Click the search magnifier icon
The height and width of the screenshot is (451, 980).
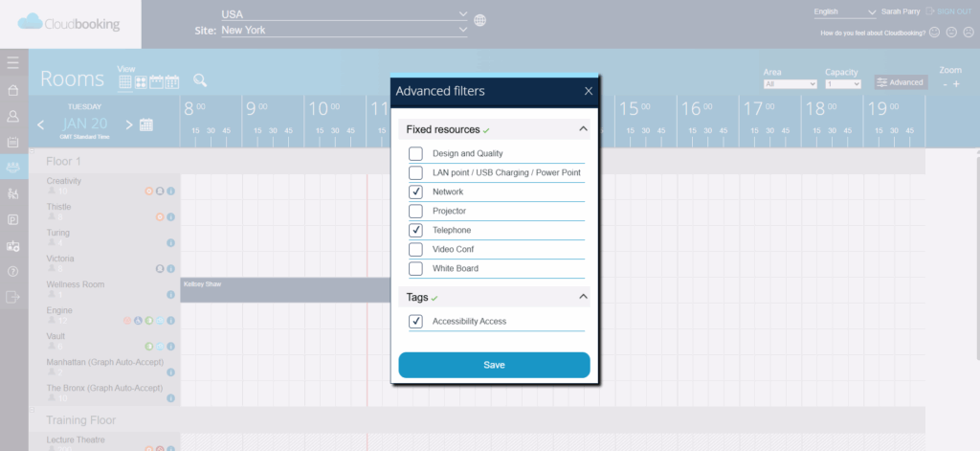pyautogui.click(x=200, y=81)
